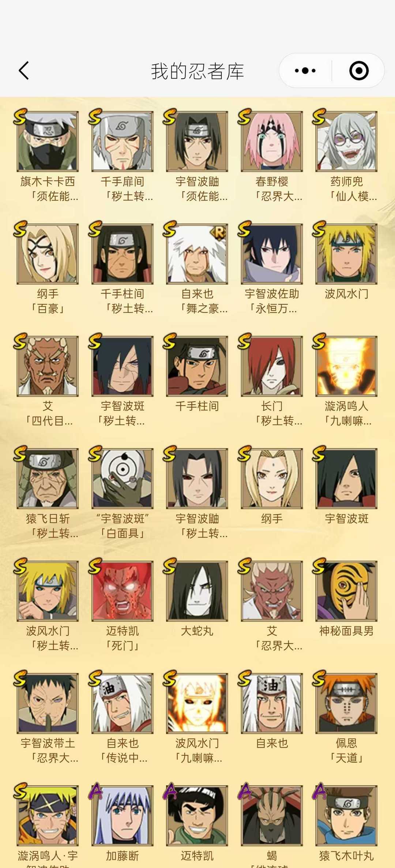Select the 长门 red-haired portrait
395x868 pixels.
pyautogui.click(x=272, y=366)
